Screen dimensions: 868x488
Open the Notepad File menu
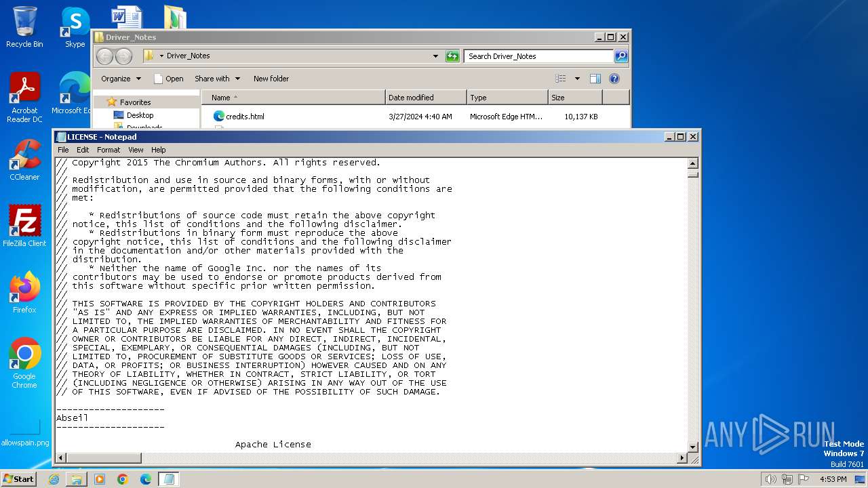coord(63,150)
